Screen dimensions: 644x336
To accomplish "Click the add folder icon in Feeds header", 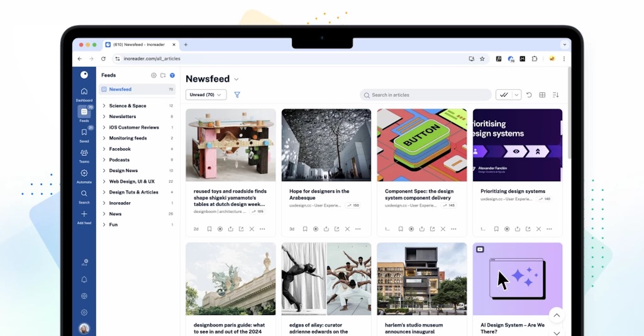I will [163, 75].
